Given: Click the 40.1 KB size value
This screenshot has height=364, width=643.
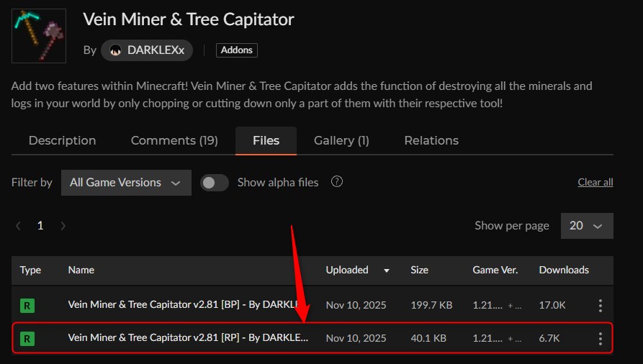Looking at the screenshot, I should (428, 339).
